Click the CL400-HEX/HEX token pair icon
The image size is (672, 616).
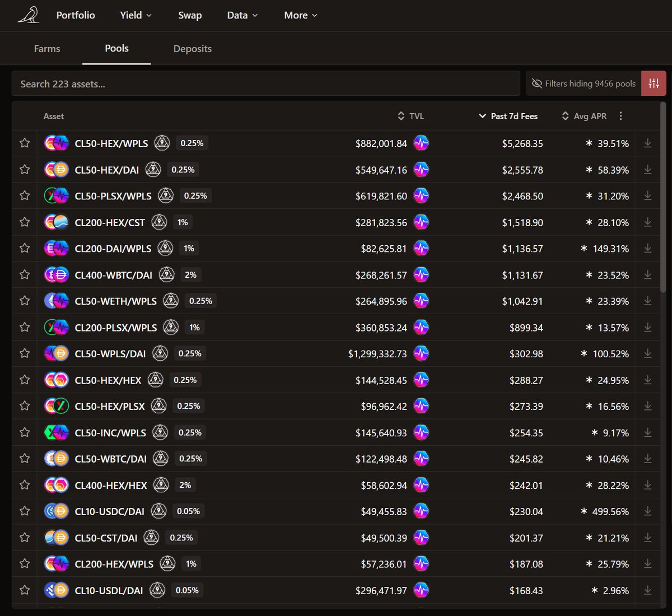click(x=57, y=485)
